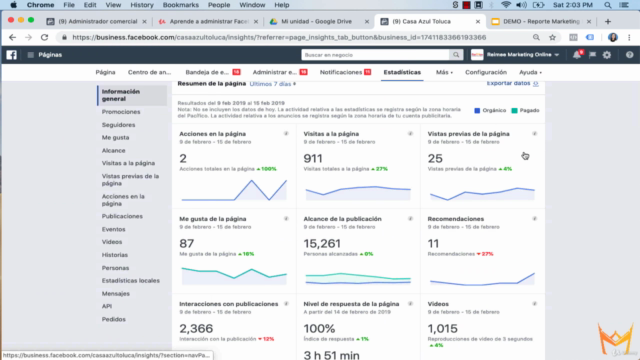
Task: Open Promociones in the sidebar
Action: [121, 112]
